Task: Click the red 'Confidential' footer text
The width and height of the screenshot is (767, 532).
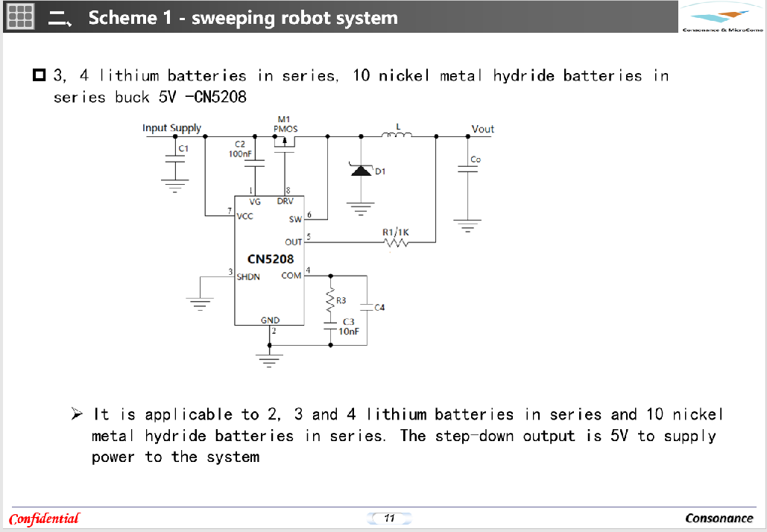Action: point(44,519)
